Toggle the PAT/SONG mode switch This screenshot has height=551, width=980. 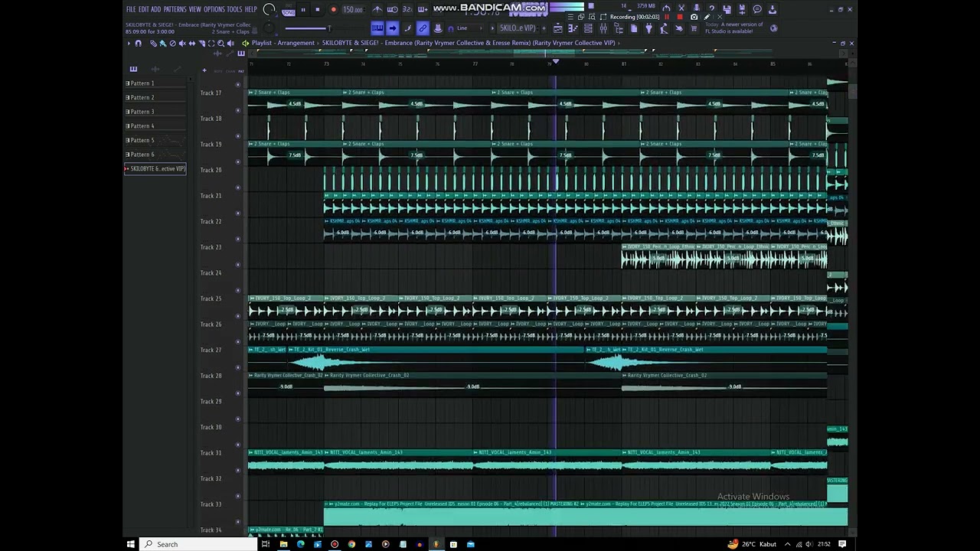point(289,10)
